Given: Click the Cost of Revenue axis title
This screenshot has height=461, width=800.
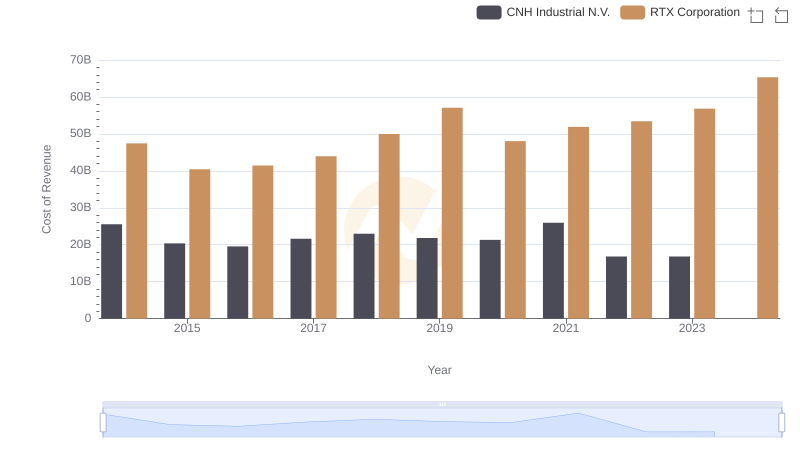Looking at the screenshot, I should coord(46,189).
